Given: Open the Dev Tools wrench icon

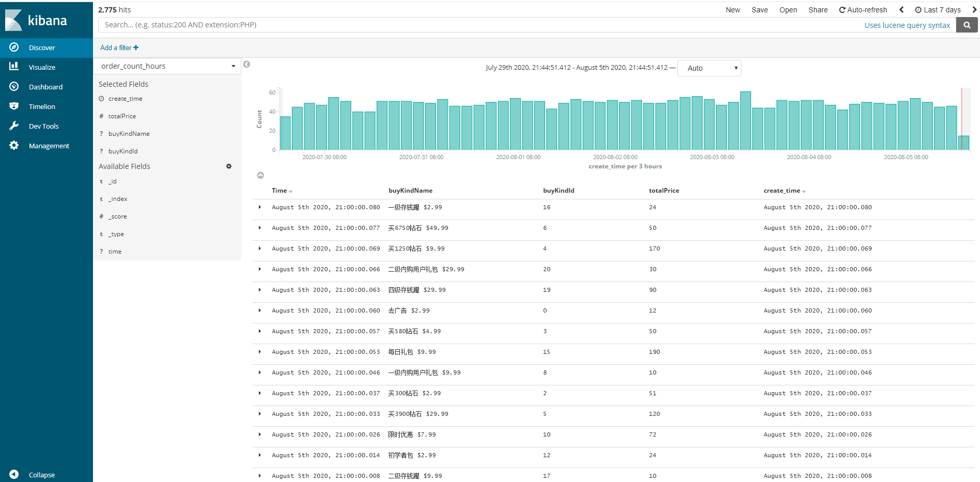Looking at the screenshot, I should pos(14,126).
